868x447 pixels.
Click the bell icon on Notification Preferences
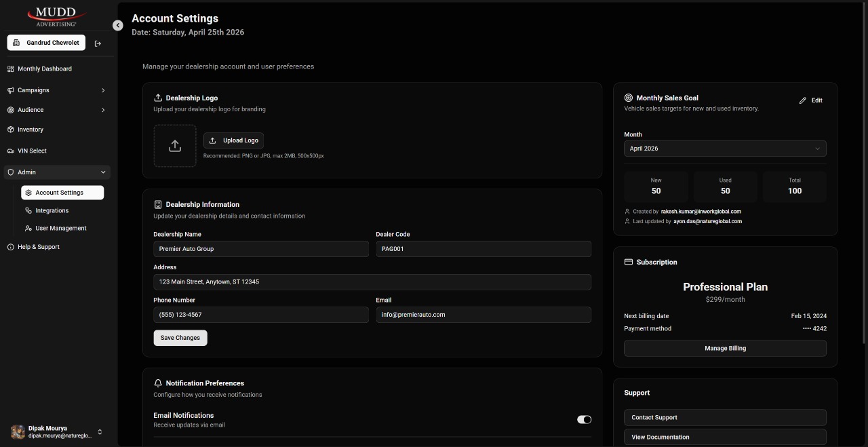(x=158, y=382)
